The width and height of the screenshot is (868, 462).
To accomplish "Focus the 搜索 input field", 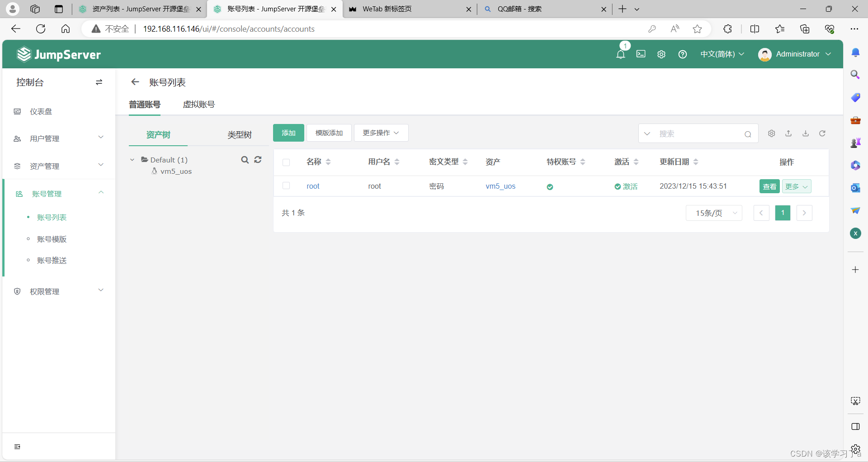I will [698, 134].
